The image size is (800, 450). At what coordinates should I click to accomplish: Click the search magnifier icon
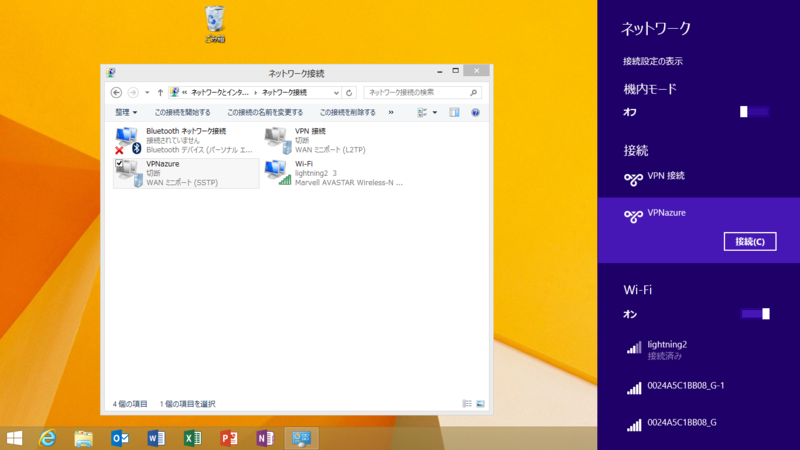[473, 92]
